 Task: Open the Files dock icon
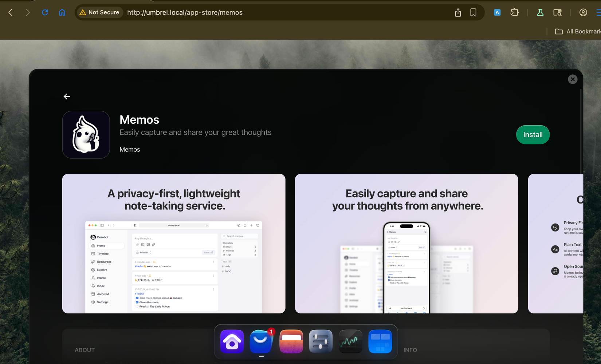click(x=291, y=341)
